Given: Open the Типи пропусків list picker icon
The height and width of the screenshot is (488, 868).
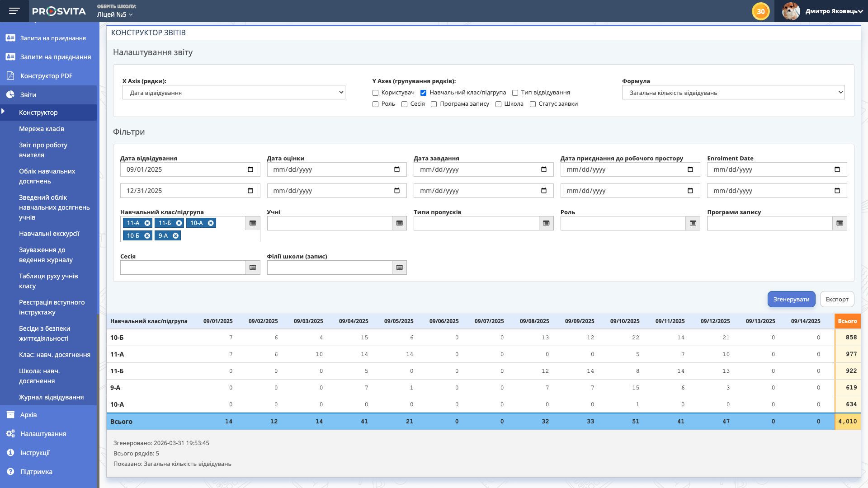Looking at the screenshot, I should [x=546, y=223].
